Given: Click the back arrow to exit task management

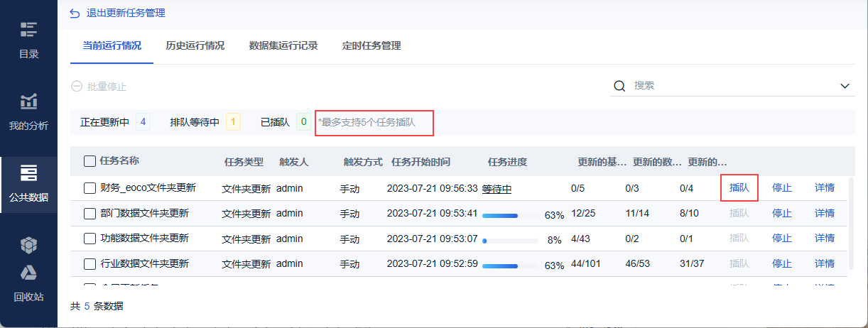Looking at the screenshot, I should point(75,13).
